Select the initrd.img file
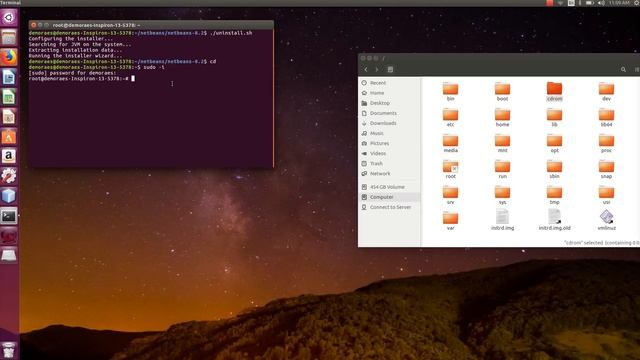The image size is (640, 360). (502, 220)
